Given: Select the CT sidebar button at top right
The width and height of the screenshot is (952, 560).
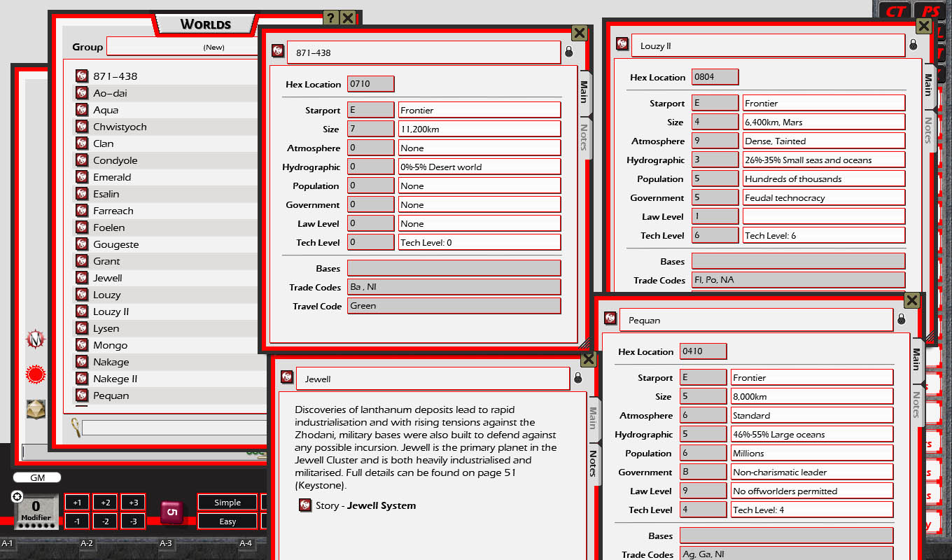Looking at the screenshot, I should click(x=895, y=10).
